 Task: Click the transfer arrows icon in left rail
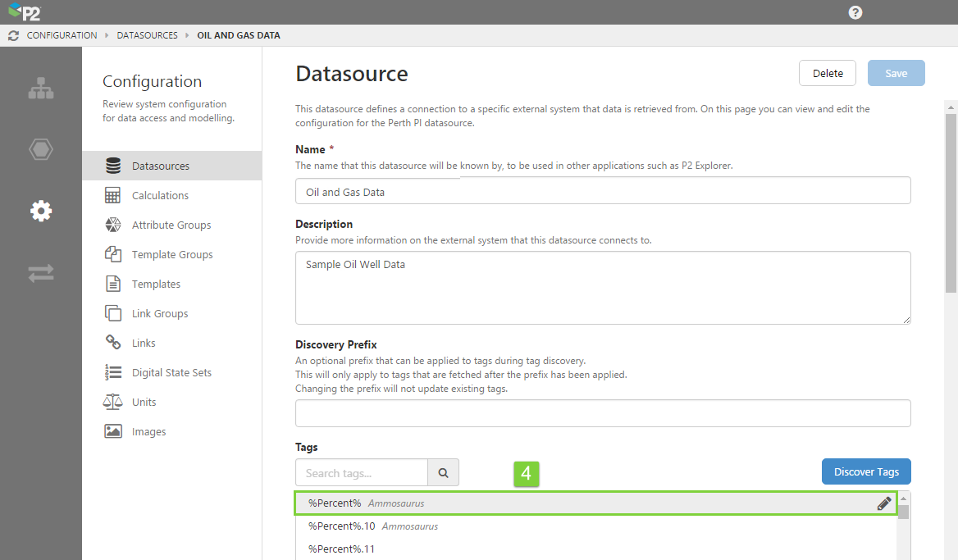[41, 273]
